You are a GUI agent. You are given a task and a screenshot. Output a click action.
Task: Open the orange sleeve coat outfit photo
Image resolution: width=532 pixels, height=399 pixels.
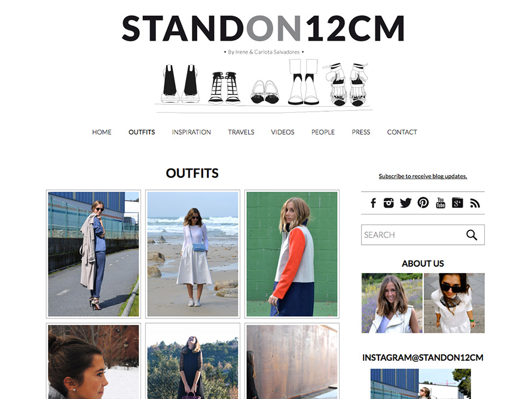tap(292, 254)
